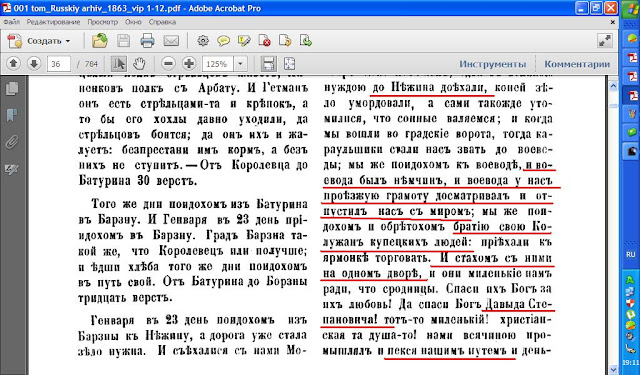This screenshot has height=375, width=640.
Task: Open the Файл menu
Action: pyautogui.click(x=11, y=22)
